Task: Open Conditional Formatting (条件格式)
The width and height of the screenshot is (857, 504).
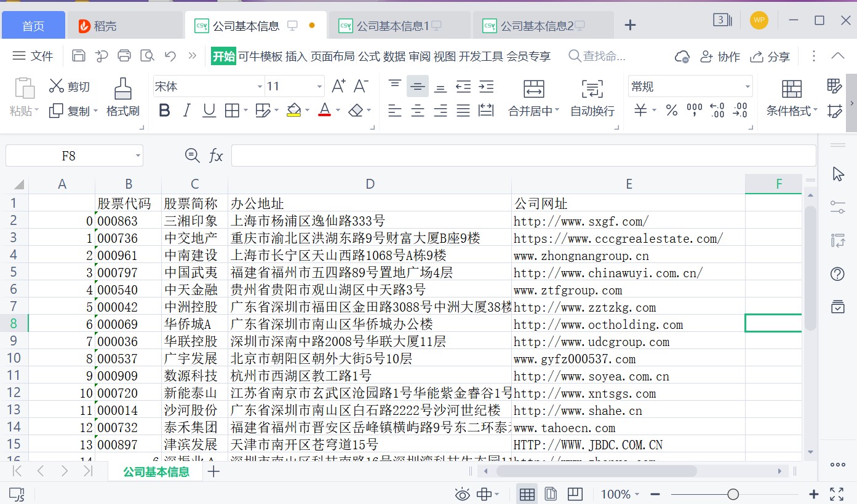Action: [792, 98]
